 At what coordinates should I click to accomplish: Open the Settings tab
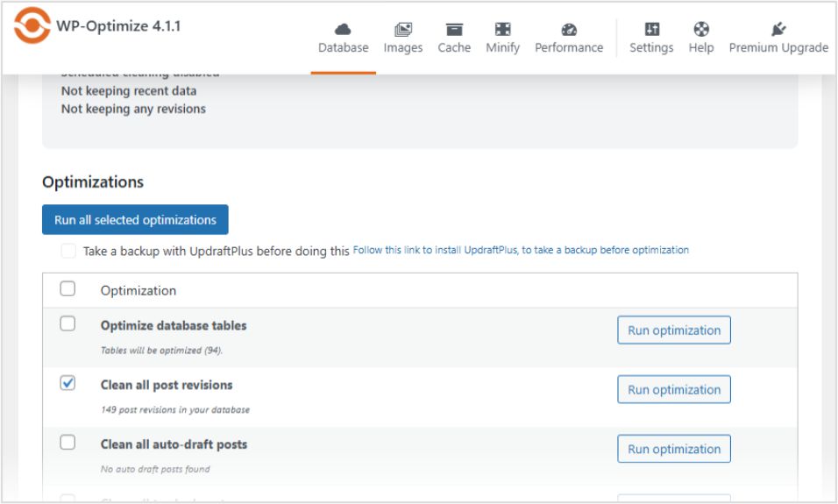651,47
